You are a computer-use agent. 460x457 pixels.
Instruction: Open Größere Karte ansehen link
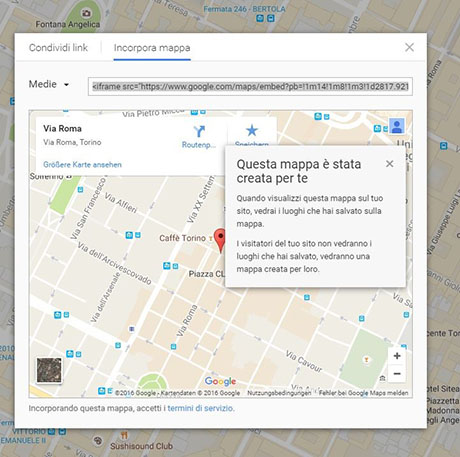[x=82, y=165]
